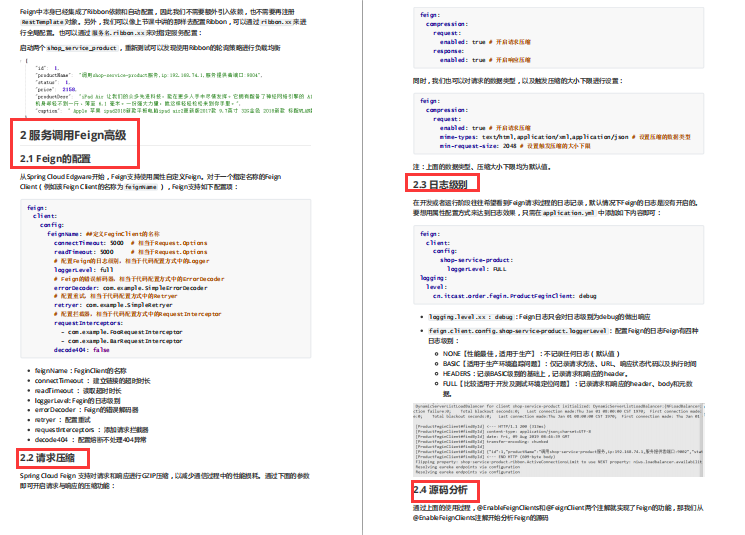Click the console log output screenshot
Image resolution: width=745 pixels, height=535 pixels.
tap(558, 439)
